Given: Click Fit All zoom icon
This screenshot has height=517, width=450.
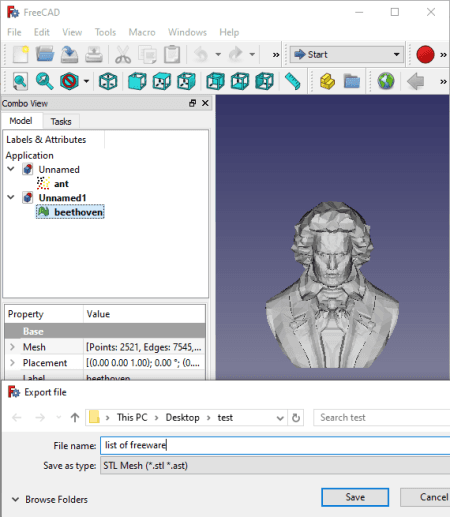Looking at the screenshot, I should pyautogui.click(x=20, y=82).
